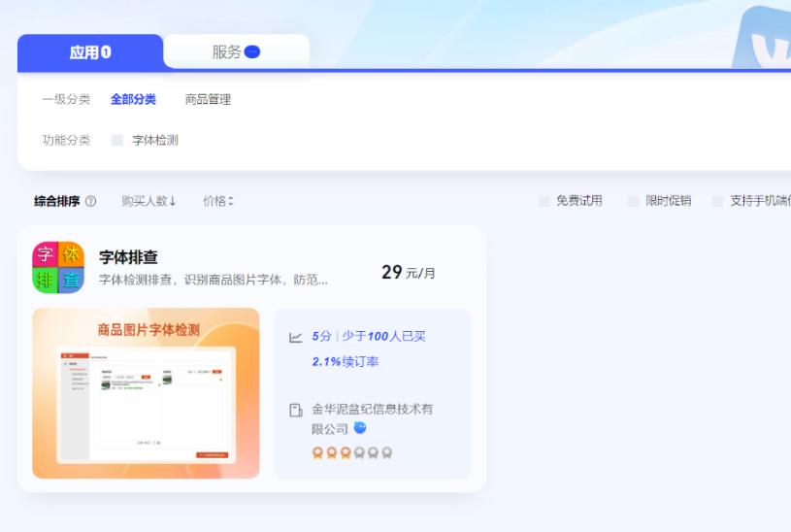Image resolution: width=791 pixels, height=532 pixels.
Task: Enable the 字体检测 function checkbox
Action: pyautogui.click(x=117, y=141)
